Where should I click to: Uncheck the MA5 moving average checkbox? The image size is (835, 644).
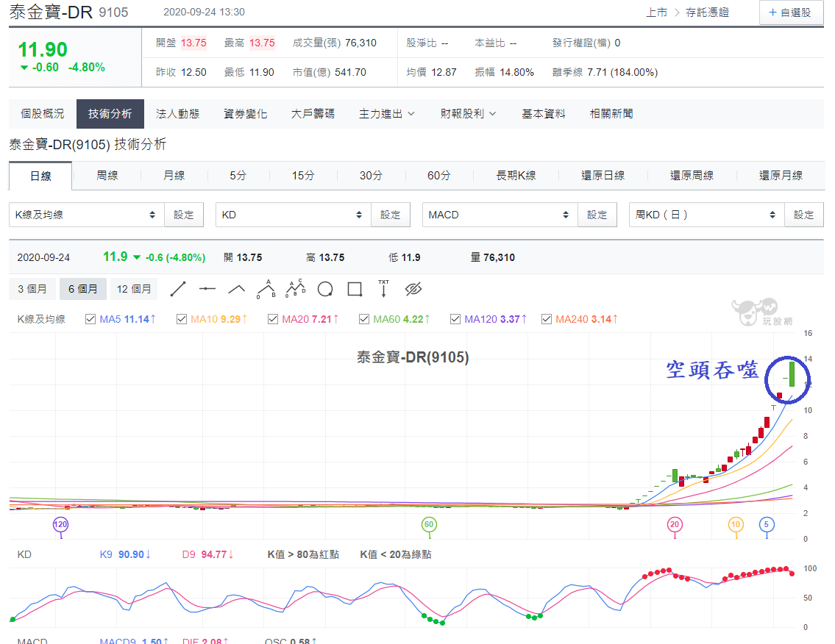tap(90, 319)
